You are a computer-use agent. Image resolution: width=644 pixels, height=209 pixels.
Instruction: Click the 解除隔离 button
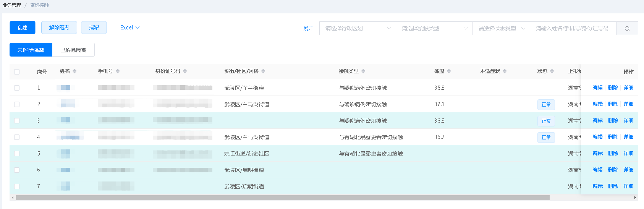(59, 28)
